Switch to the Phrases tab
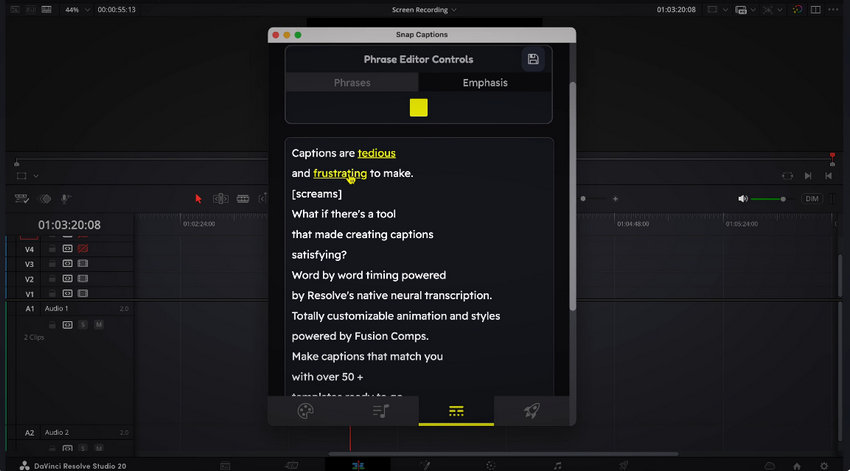The height and width of the screenshot is (471, 850). pos(352,82)
